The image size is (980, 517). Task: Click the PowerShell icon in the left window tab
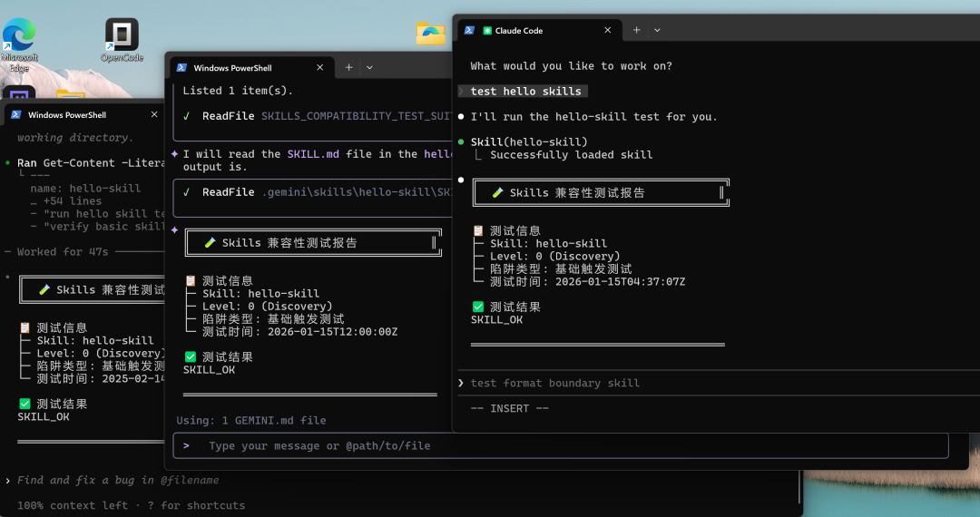16,115
